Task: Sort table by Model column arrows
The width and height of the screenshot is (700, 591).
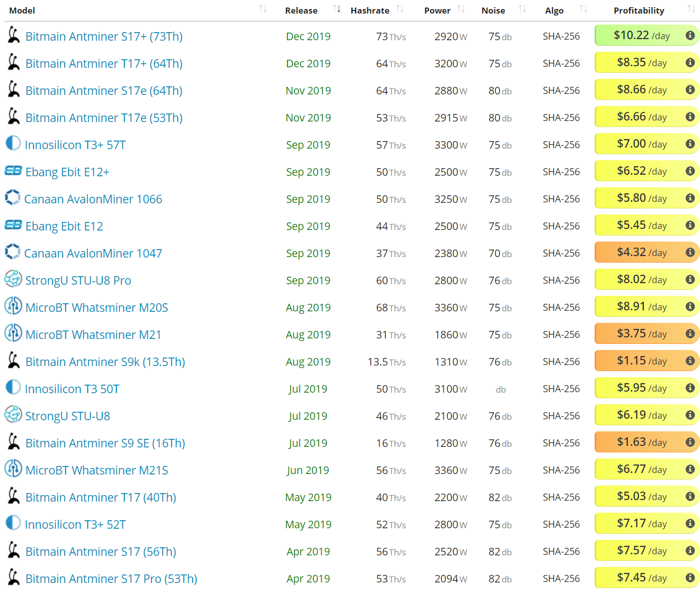Action: (x=263, y=9)
